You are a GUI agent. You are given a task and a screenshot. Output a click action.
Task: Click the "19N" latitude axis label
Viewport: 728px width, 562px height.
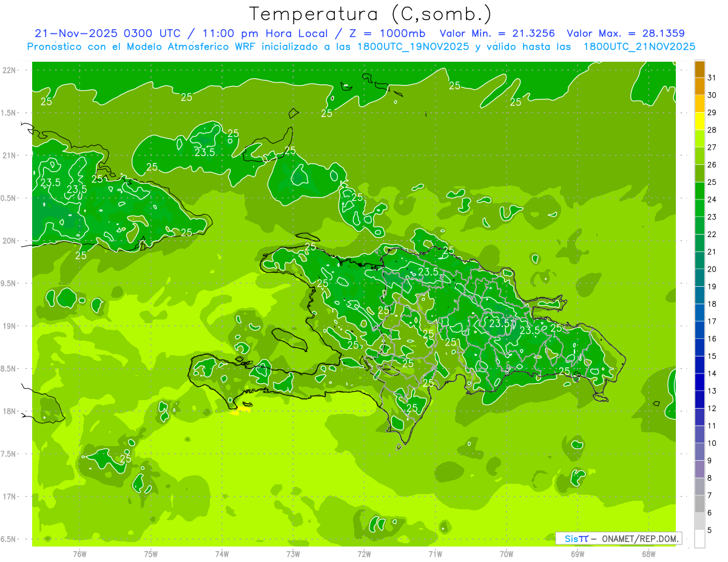(x=10, y=326)
